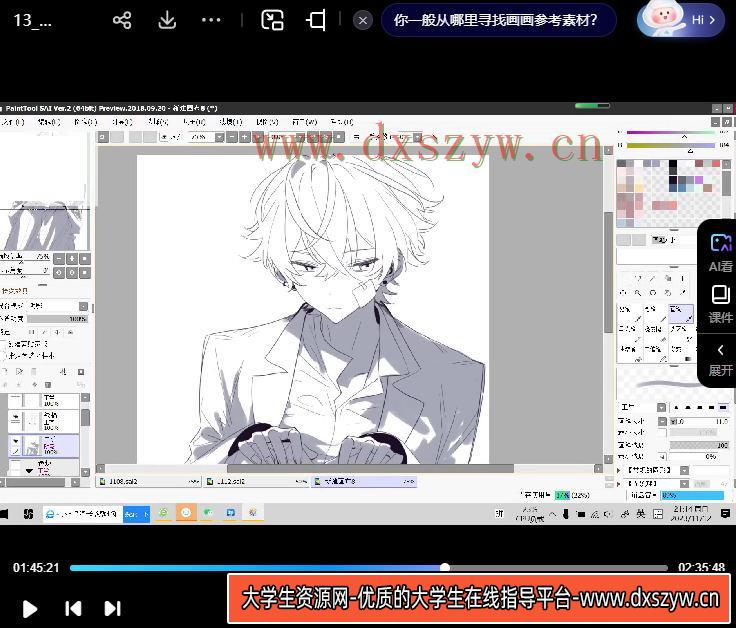Expand the sidebar with 展开 chevron
Screen dimensions: 736x628
click(720, 360)
